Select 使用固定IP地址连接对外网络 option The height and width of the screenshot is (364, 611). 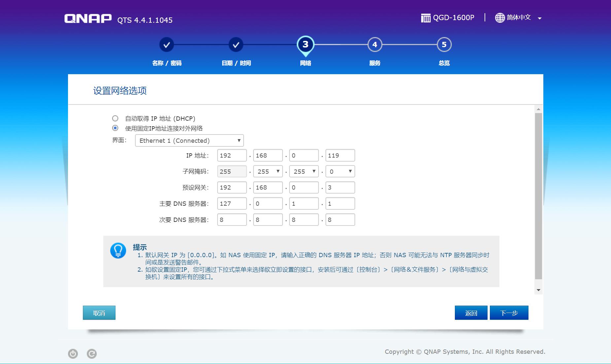tap(115, 128)
